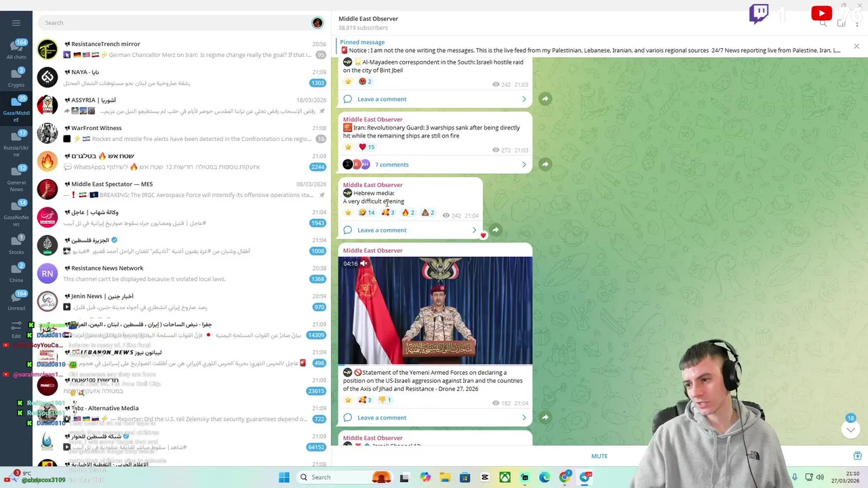Click MUTE channel button
This screenshot has width=868, height=488.
[x=599, y=456]
